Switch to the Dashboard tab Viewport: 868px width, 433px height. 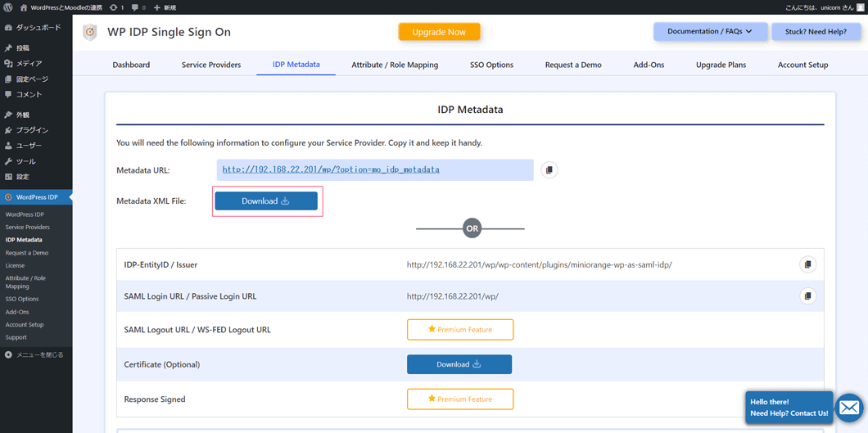pyautogui.click(x=131, y=65)
